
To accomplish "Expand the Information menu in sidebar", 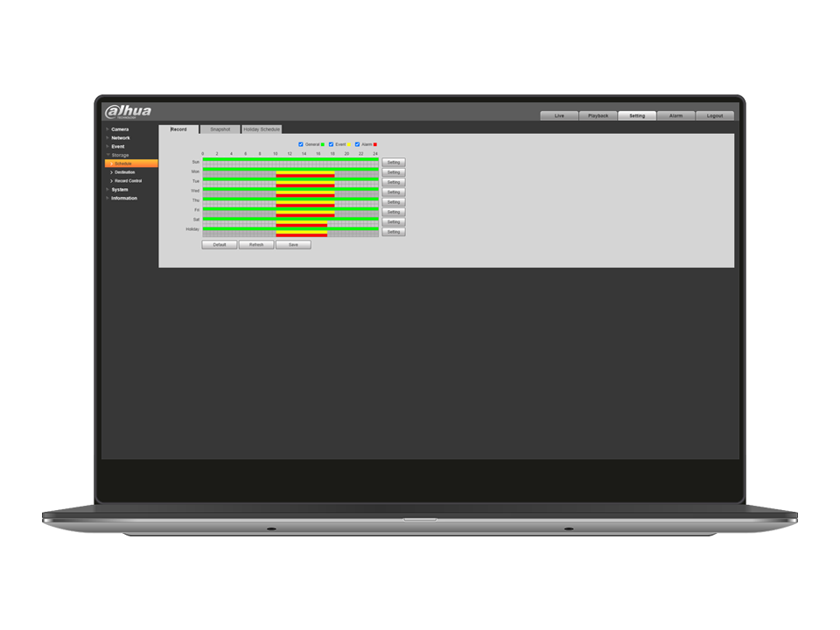I will click(123, 199).
